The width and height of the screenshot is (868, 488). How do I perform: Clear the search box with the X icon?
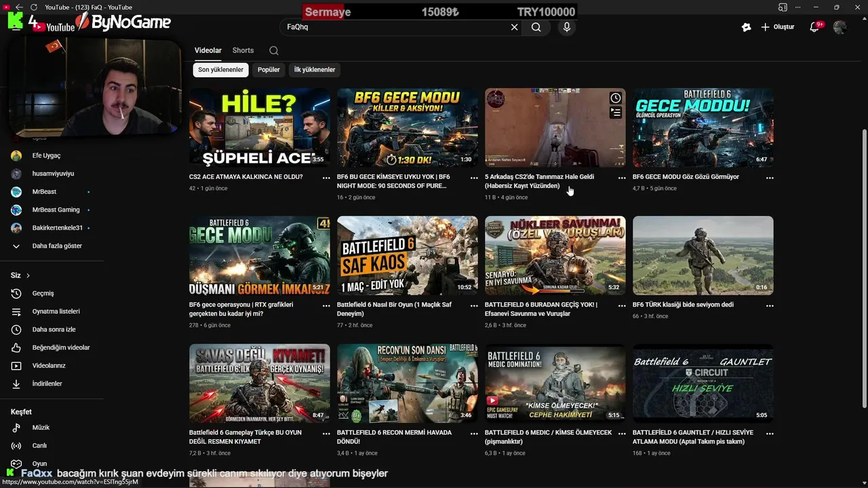point(514,27)
